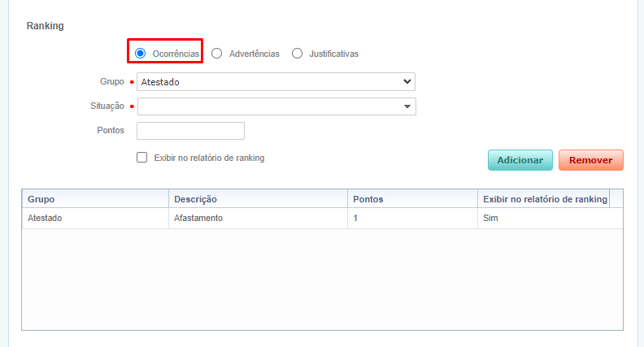This screenshot has width=644, height=347.
Task: Click the narrow blank header at the table's right end
Action: tap(616, 199)
